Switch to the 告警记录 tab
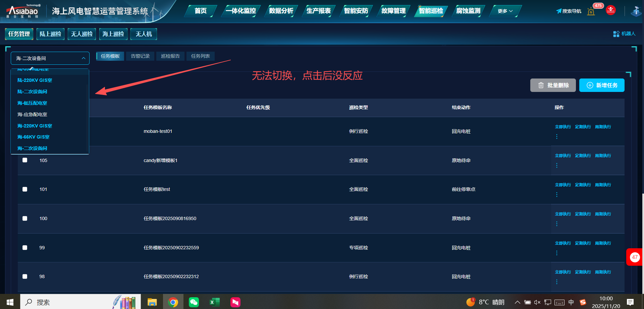 pos(140,56)
